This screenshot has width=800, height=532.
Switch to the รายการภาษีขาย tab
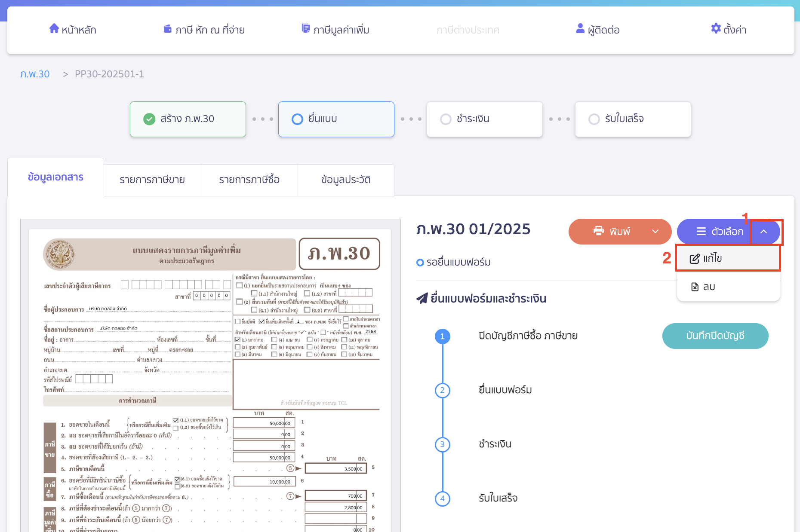click(152, 180)
